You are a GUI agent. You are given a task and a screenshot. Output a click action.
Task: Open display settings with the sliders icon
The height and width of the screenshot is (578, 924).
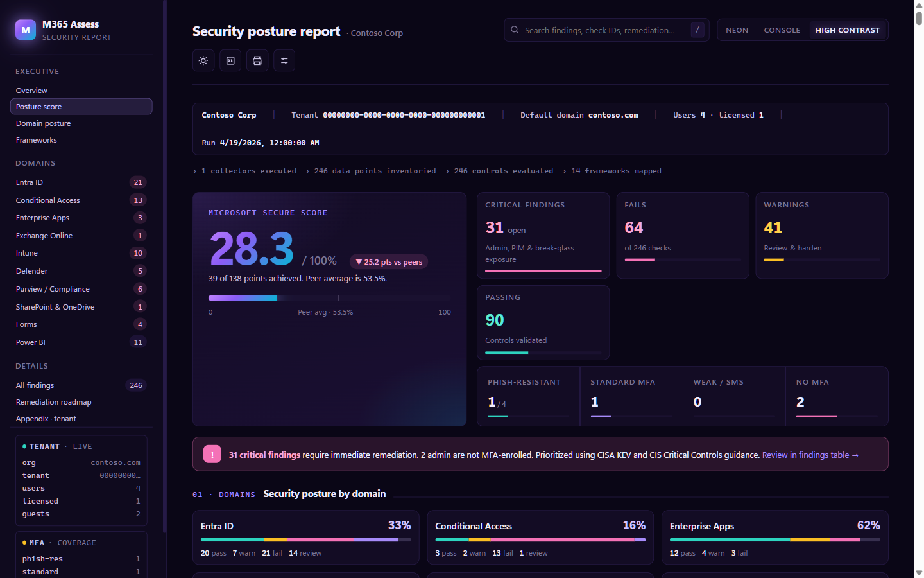284,60
